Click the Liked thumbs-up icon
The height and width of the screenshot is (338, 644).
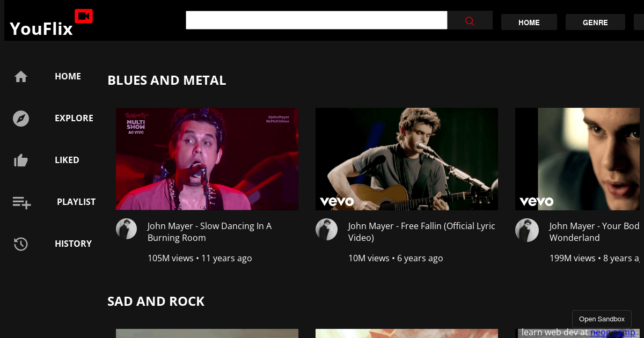click(x=21, y=160)
